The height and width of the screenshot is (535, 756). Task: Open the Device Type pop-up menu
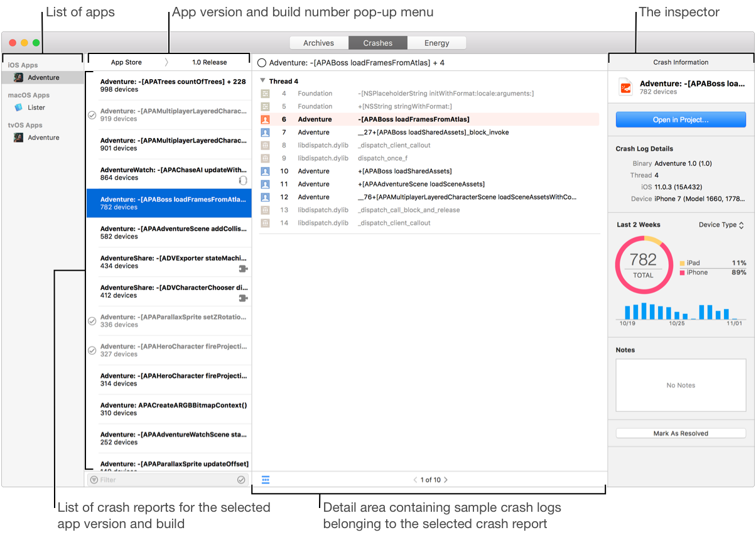721,225
